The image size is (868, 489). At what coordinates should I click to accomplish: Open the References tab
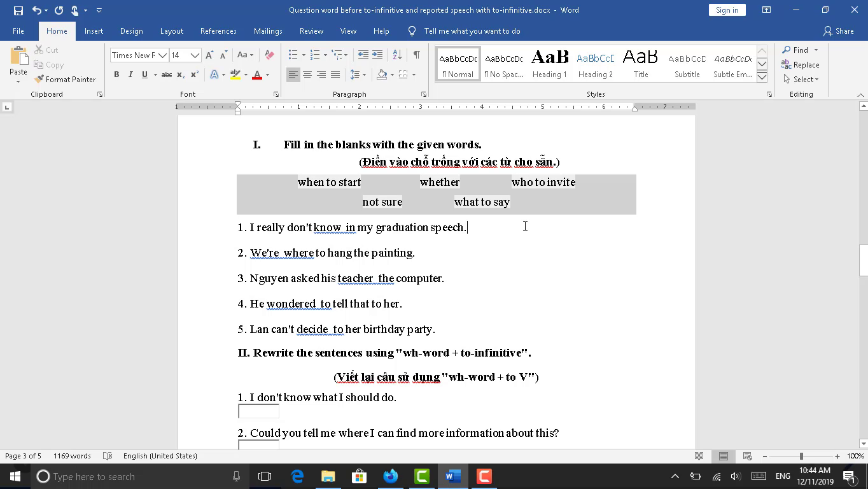(x=218, y=31)
